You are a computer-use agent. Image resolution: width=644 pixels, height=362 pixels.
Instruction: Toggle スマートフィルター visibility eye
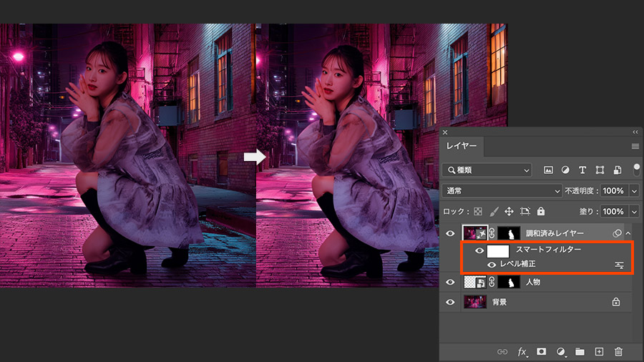[x=479, y=250]
